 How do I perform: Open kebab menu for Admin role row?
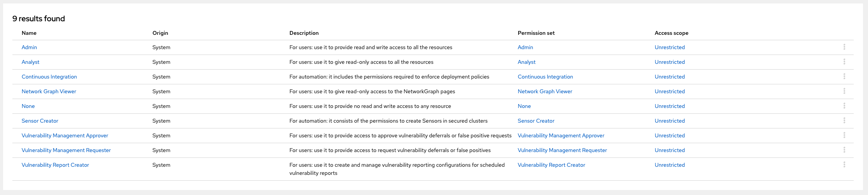(x=844, y=47)
